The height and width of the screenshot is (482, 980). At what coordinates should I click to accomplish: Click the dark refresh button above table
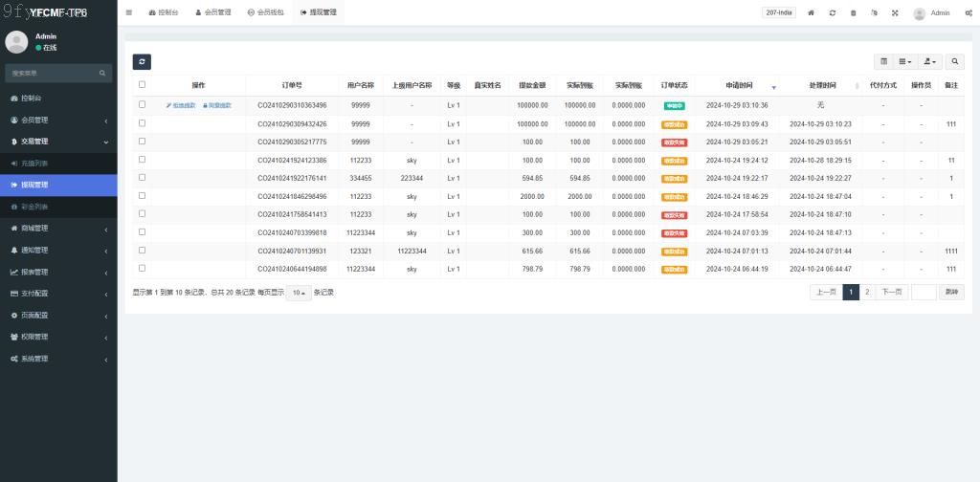142,61
